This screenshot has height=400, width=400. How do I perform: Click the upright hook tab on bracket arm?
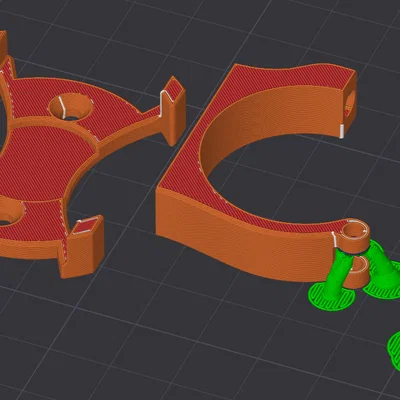(x=173, y=110)
